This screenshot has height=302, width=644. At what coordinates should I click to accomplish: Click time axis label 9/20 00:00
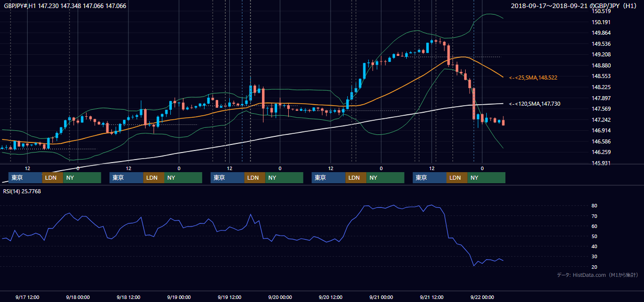coord(280,297)
